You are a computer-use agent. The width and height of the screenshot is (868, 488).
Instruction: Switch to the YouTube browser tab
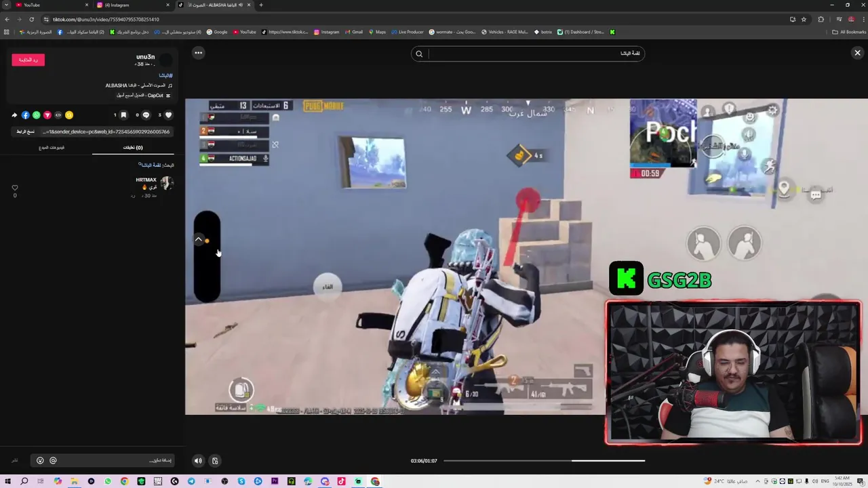(x=51, y=5)
